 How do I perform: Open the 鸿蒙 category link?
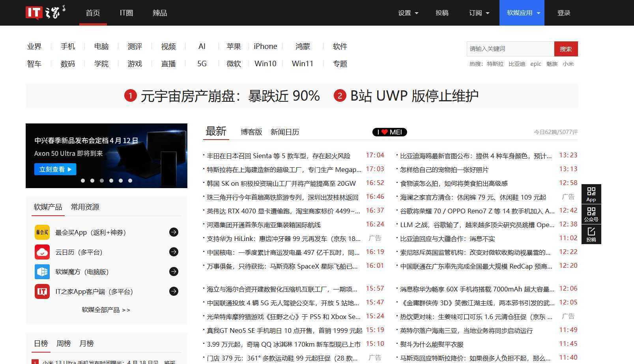click(303, 47)
